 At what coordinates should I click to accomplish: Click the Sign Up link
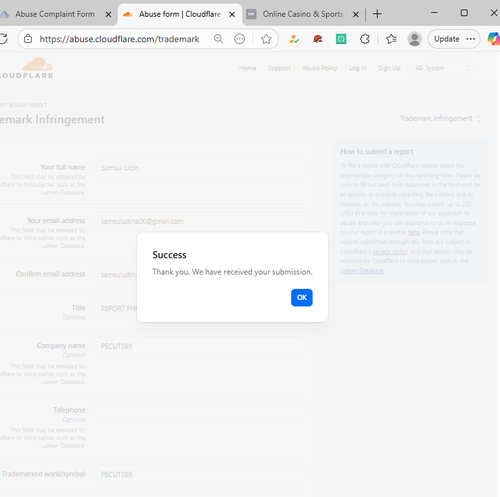pos(389,68)
